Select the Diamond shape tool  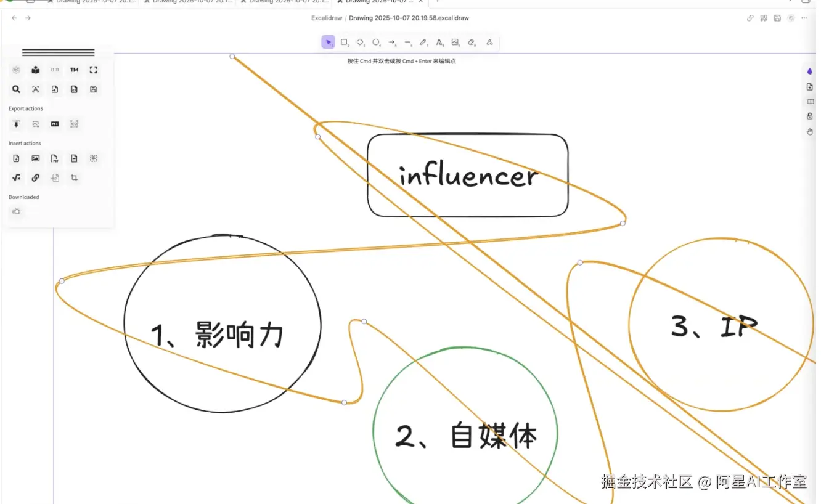coord(361,42)
